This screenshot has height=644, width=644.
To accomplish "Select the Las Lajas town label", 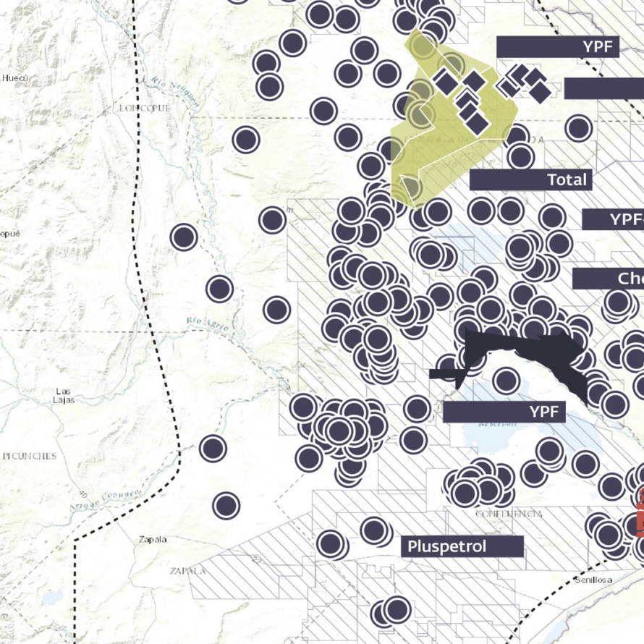I will point(64,396).
